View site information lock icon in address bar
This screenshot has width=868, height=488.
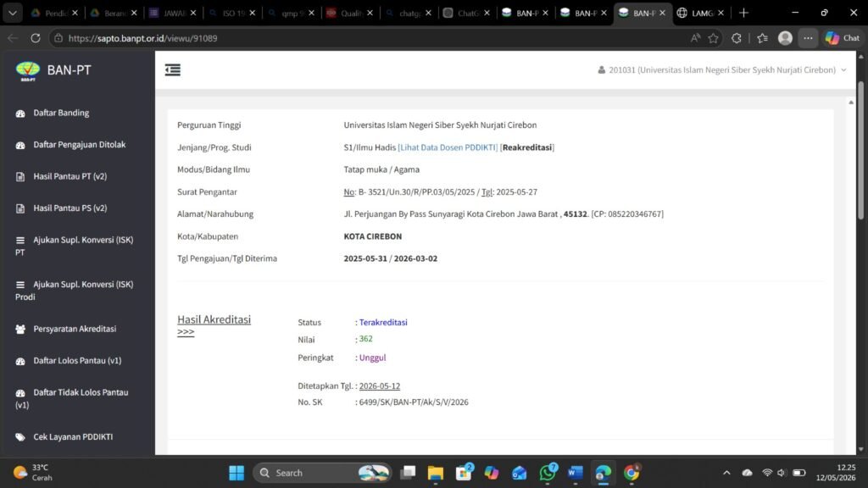point(58,38)
